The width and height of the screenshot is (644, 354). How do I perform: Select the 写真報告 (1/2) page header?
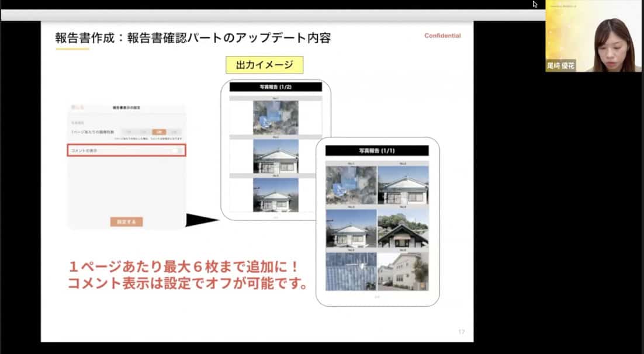pos(275,87)
